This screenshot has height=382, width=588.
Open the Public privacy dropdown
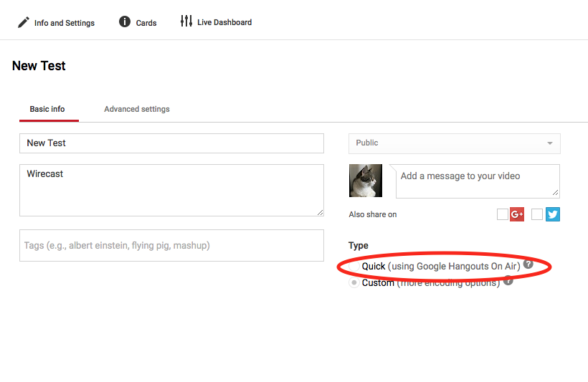coord(454,143)
